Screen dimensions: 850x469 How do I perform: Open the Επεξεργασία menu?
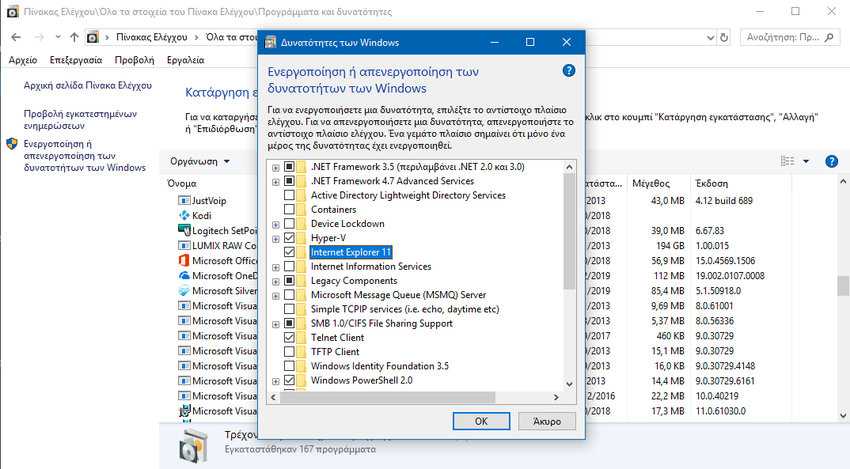pyautogui.click(x=76, y=60)
